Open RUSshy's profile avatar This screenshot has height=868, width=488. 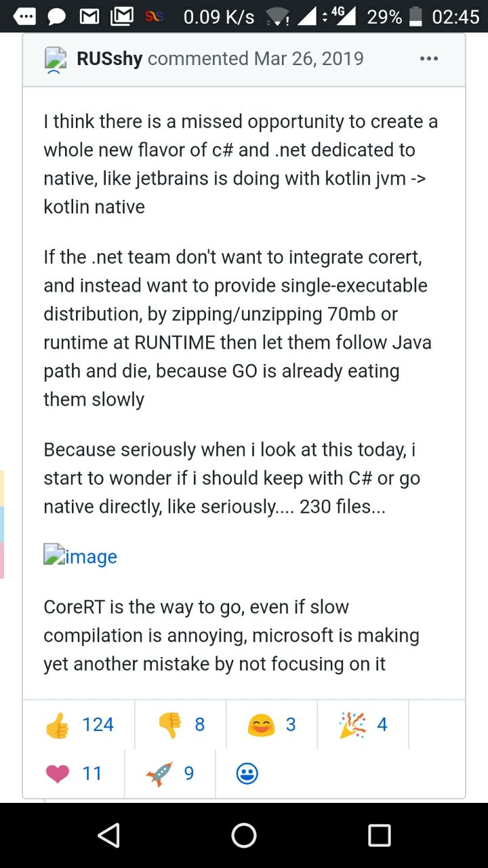coord(56,59)
